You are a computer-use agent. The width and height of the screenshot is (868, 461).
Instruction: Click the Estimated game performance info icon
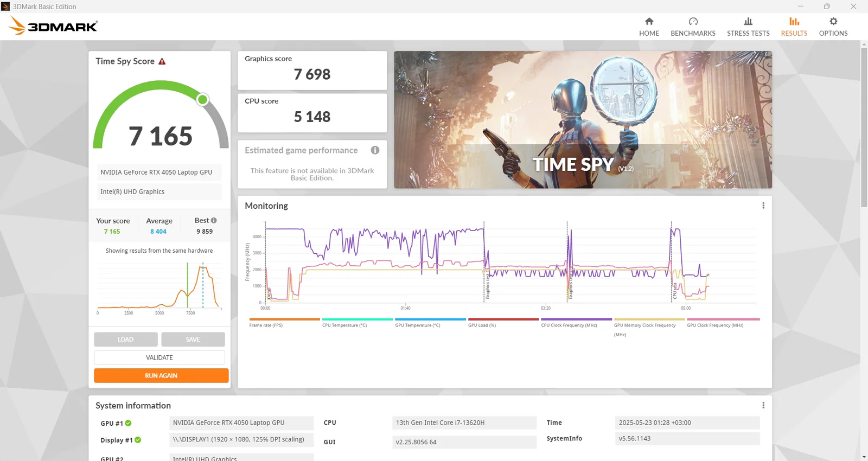click(375, 150)
